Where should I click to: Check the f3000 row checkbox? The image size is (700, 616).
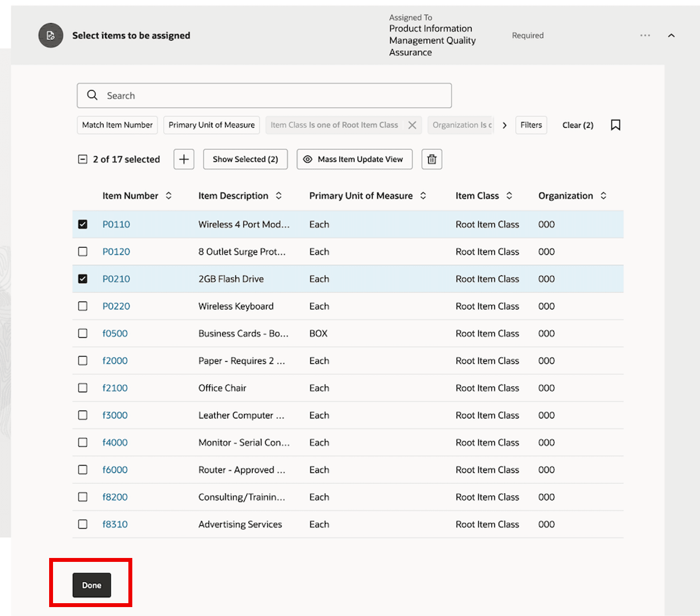[83, 415]
